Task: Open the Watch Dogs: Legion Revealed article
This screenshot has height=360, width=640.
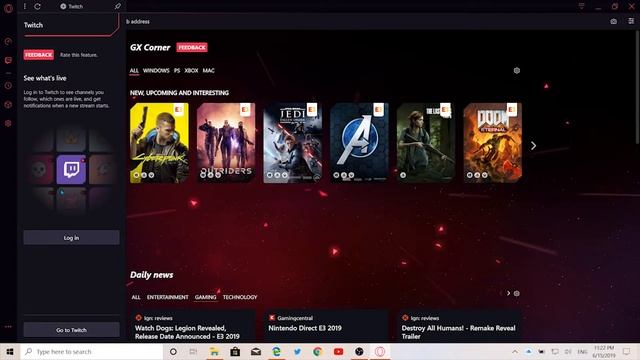Action: (x=193, y=326)
